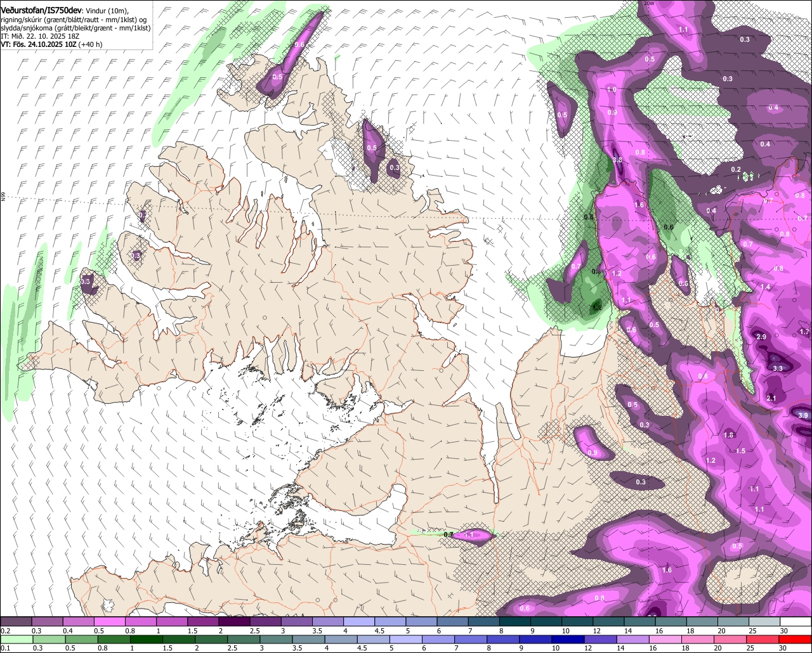Click the 1.0 value in the northern purple band

tap(612, 90)
